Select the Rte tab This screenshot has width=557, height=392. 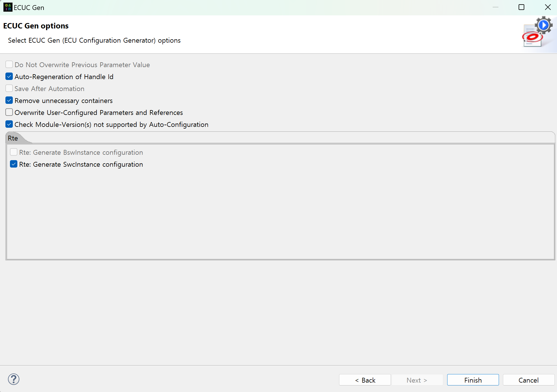coord(13,138)
